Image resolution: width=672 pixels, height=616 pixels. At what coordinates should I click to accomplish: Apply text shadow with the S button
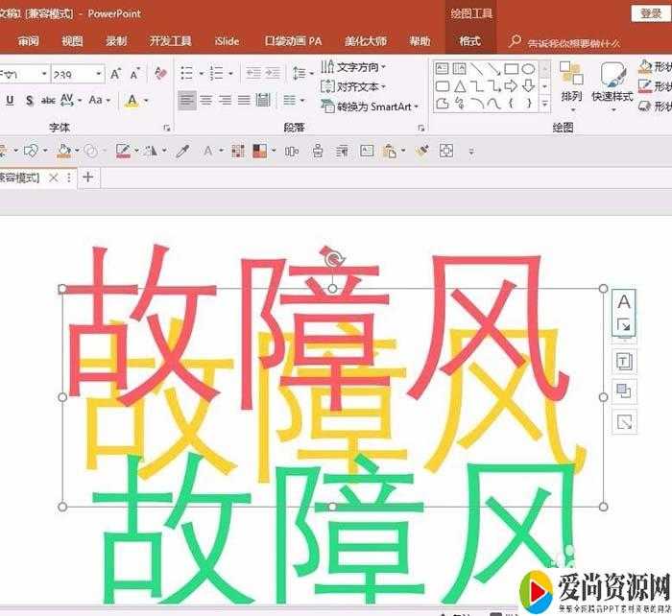30,100
